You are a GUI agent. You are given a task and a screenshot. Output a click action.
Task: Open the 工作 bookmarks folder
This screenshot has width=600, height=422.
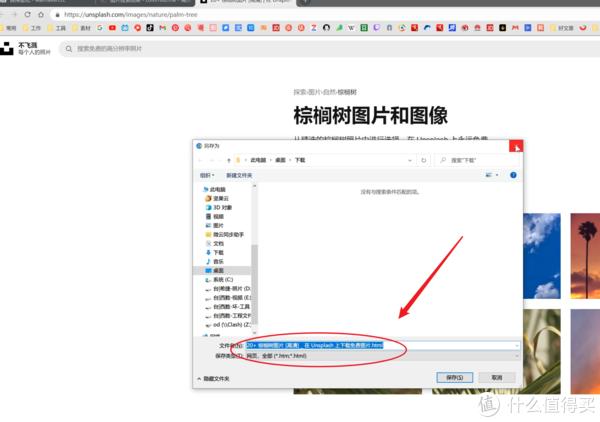32,28
